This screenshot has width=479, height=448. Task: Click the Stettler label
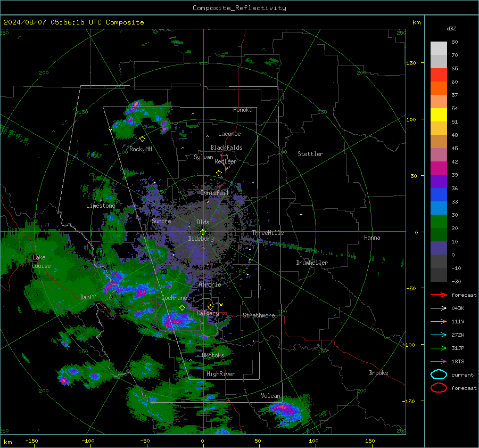coord(310,154)
